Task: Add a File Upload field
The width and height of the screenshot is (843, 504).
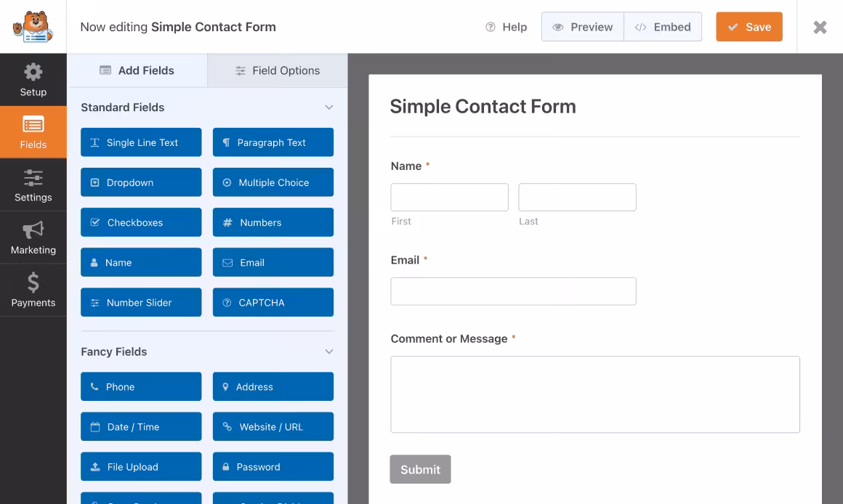Action: point(141,466)
